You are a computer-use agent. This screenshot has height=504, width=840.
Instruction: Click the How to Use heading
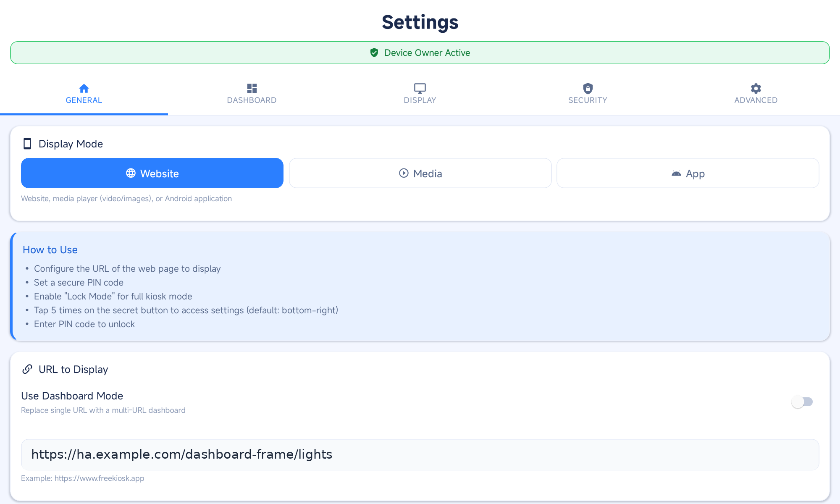50,249
